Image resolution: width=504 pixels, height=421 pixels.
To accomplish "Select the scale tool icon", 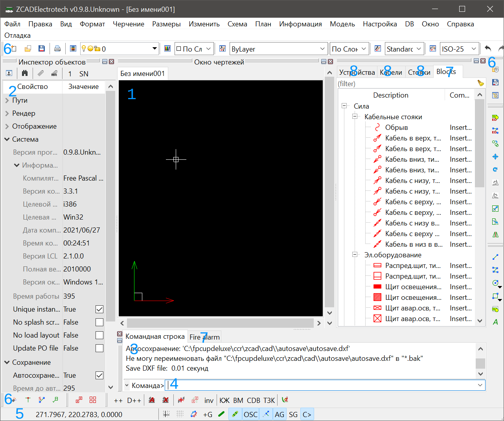I will click(495, 209).
